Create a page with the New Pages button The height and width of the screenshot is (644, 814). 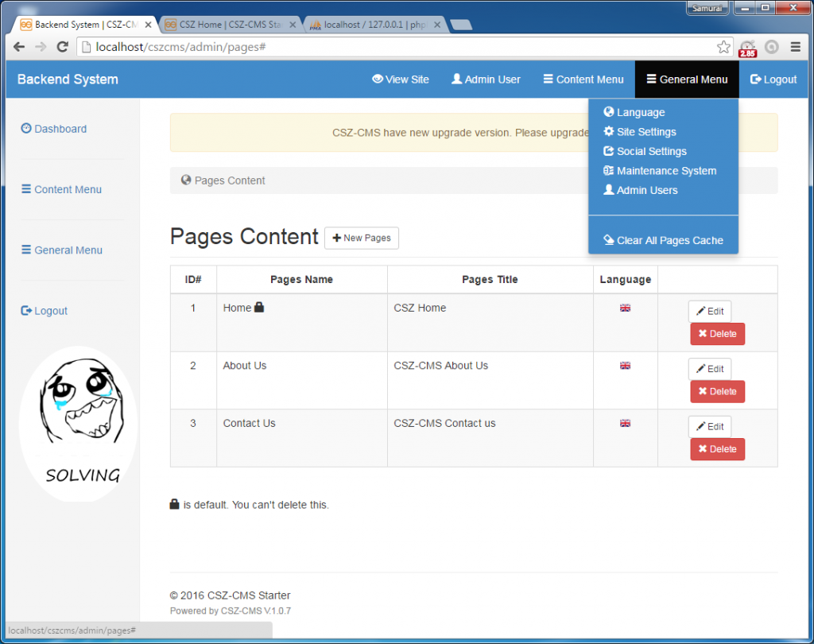point(362,238)
